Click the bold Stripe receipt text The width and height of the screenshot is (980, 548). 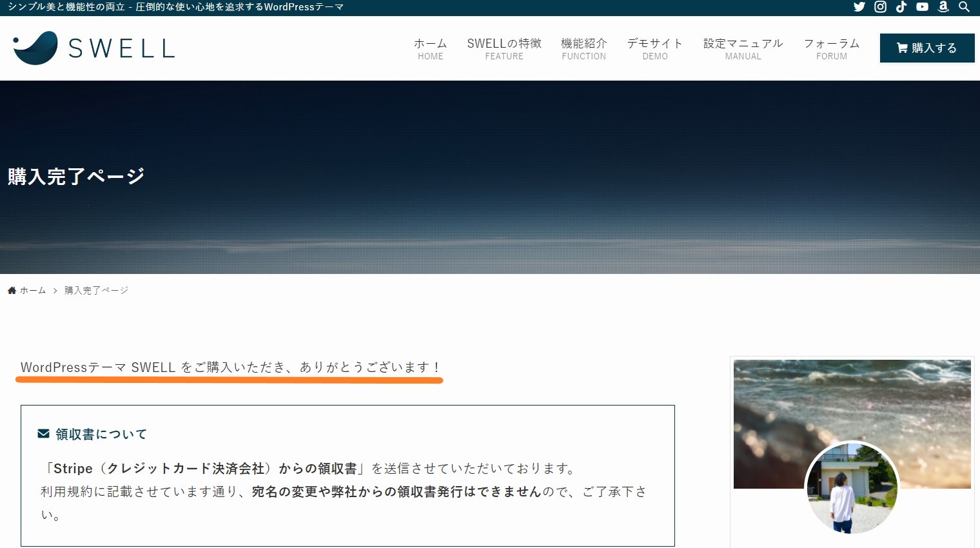pos(205,469)
